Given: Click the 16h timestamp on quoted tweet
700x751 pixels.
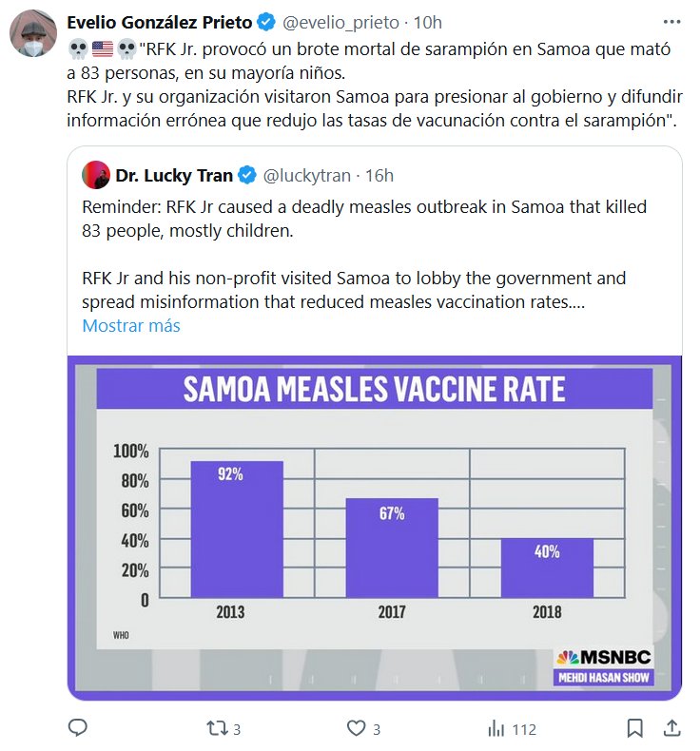Looking at the screenshot, I should (x=379, y=175).
